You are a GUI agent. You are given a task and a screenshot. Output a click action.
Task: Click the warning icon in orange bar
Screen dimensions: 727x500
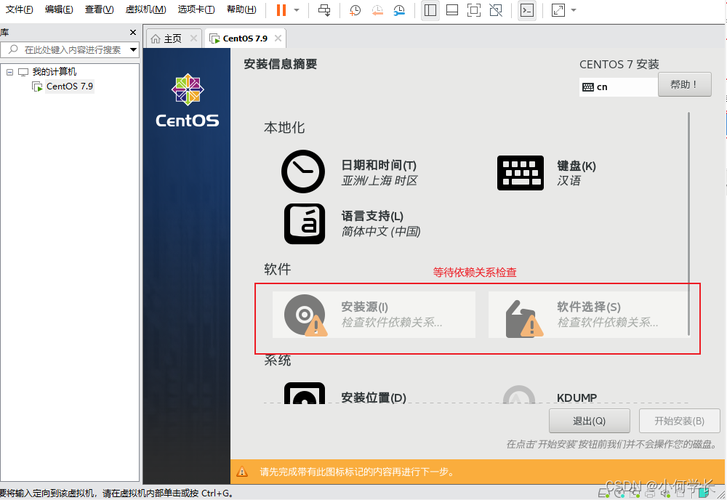(x=242, y=472)
